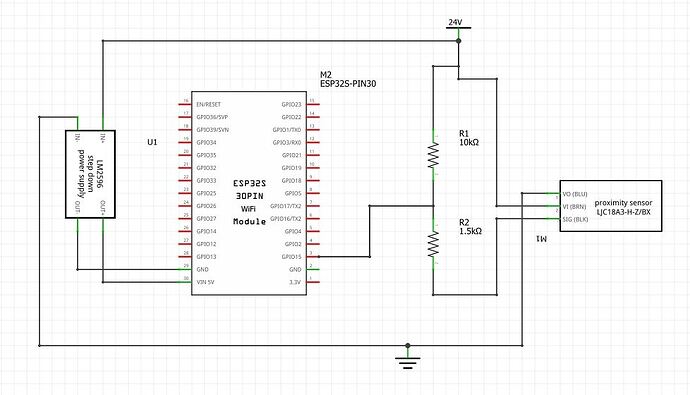This screenshot has height=395, width=690.
Task: Select the GPIO1/TX0 pin label
Action: pos(287,130)
